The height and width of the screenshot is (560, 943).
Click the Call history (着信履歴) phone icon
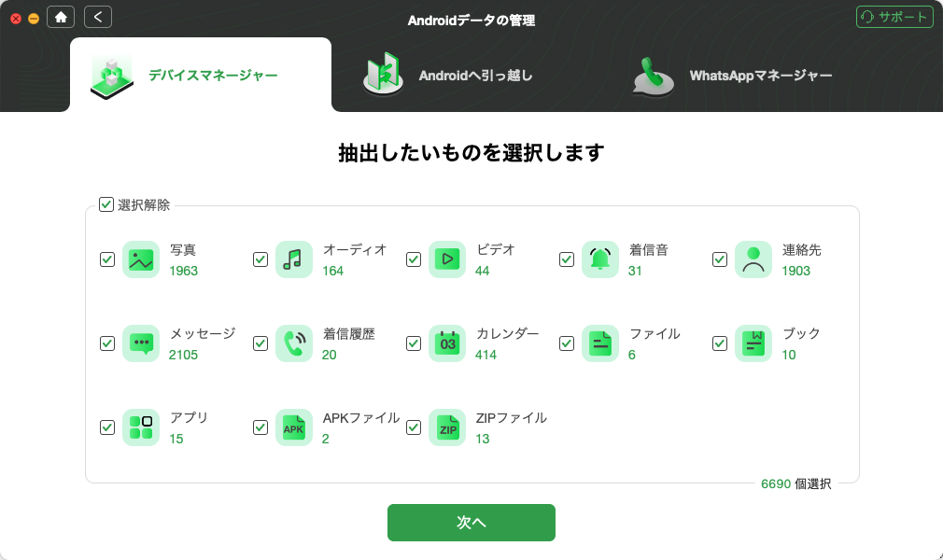(x=294, y=343)
